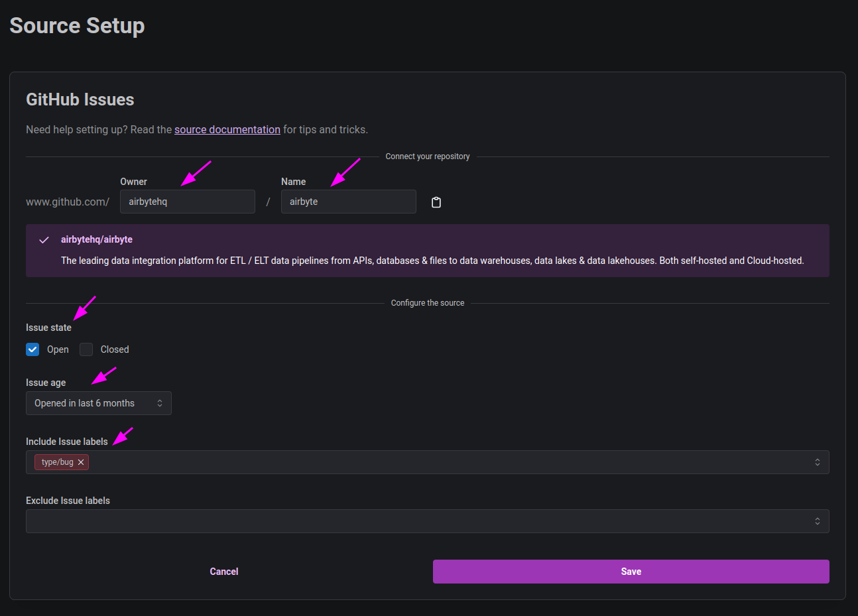Click the clipboard paste icon next to Name
Image resolution: width=858 pixels, height=616 pixels.
click(436, 202)
